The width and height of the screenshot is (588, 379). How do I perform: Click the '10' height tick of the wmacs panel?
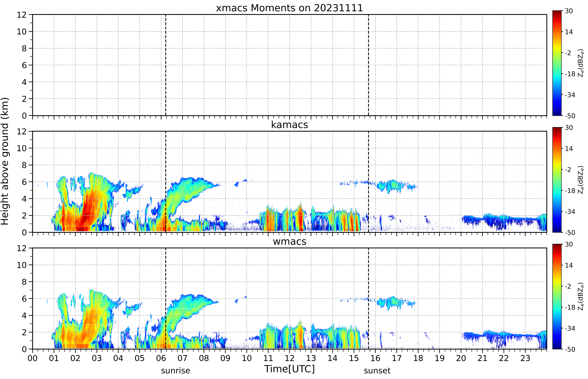(x=22, y=265)
